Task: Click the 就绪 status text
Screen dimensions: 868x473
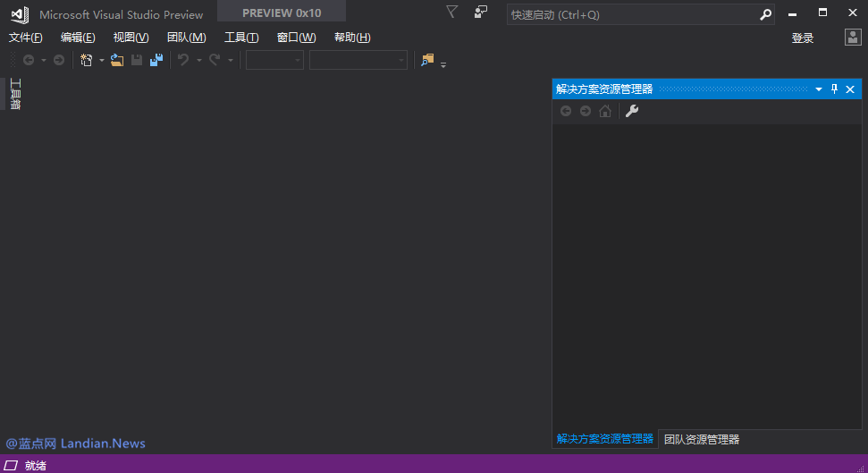Action: point(36,465)
